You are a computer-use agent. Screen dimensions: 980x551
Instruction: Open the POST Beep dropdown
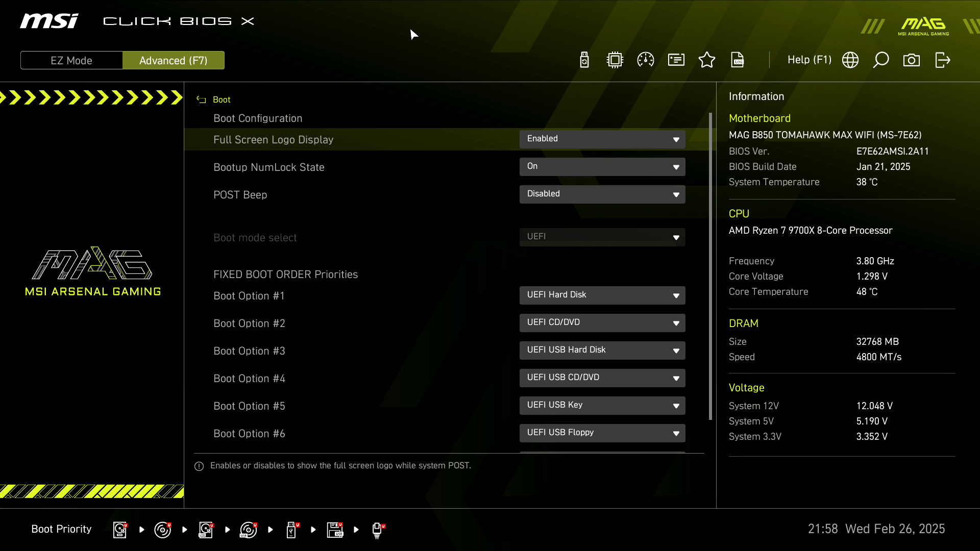coord(602,194)
